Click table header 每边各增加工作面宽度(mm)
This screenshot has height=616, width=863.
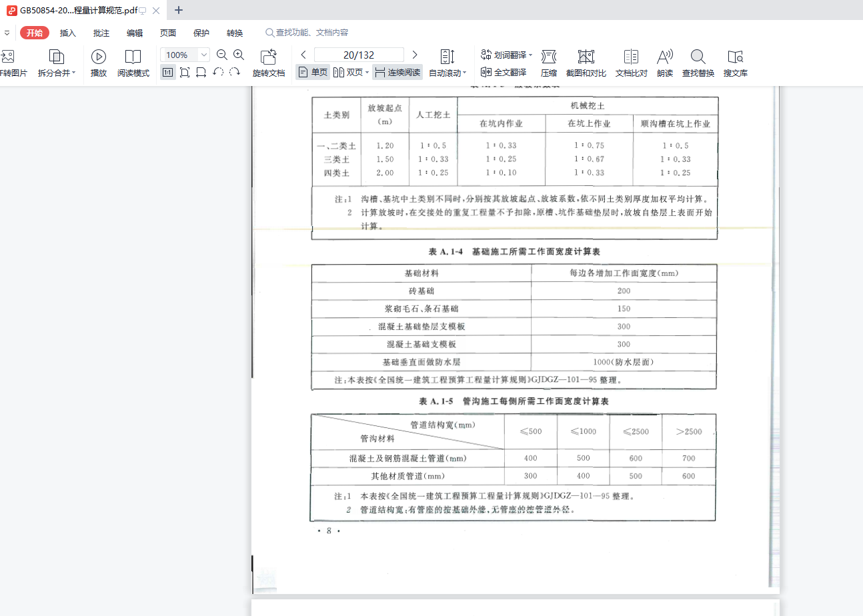[624, 273]
